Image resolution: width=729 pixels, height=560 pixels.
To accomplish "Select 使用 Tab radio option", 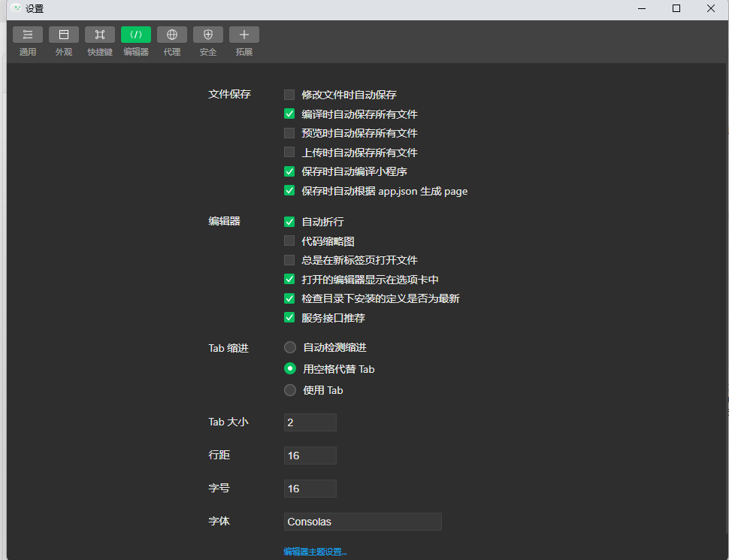I will [x=290, y=390].
